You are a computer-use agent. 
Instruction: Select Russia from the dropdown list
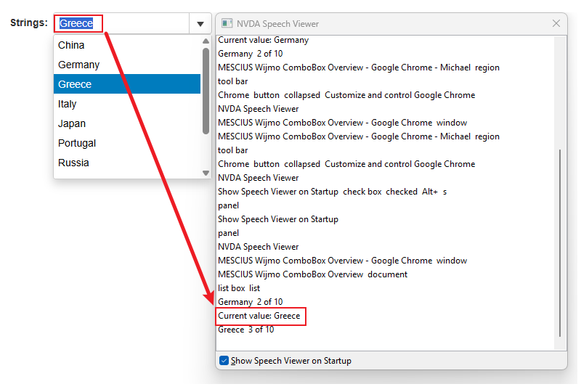click(73, 163)
